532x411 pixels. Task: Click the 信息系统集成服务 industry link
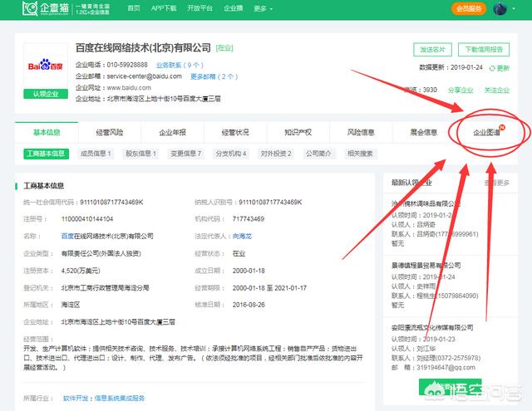tap(120, 398)
